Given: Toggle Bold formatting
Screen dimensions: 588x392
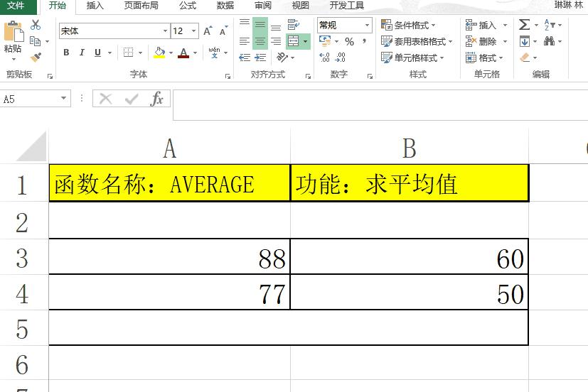Looking at the screenshot, I should [66, 53].
